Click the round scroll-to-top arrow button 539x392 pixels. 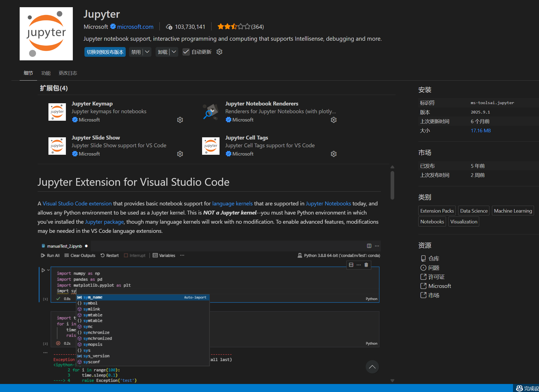[x=372, y=367]
